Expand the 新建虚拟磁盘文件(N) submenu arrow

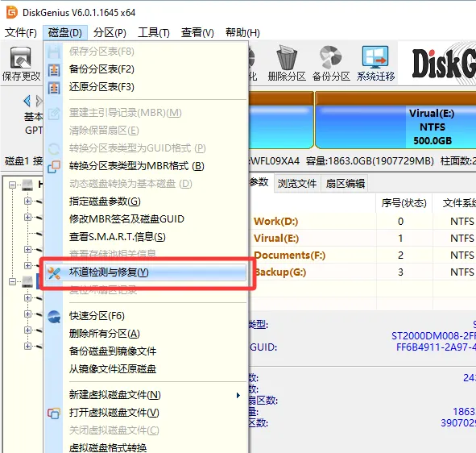[x=238, y=395]
